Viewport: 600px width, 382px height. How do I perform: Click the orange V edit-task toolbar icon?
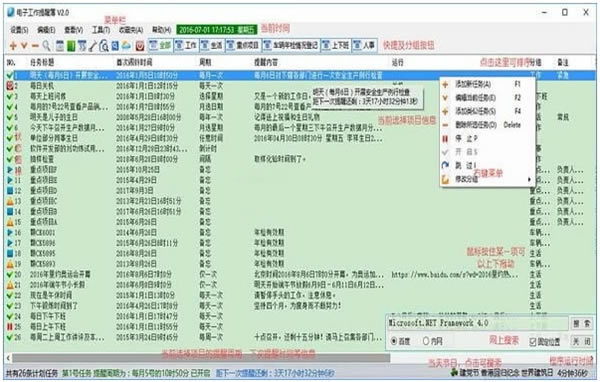tap(24, 46)
